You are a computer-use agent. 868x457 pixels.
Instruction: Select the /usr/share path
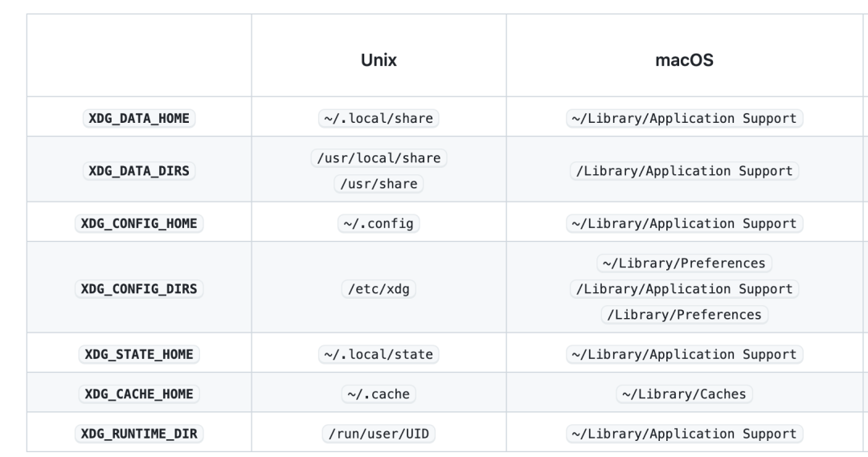379,184
